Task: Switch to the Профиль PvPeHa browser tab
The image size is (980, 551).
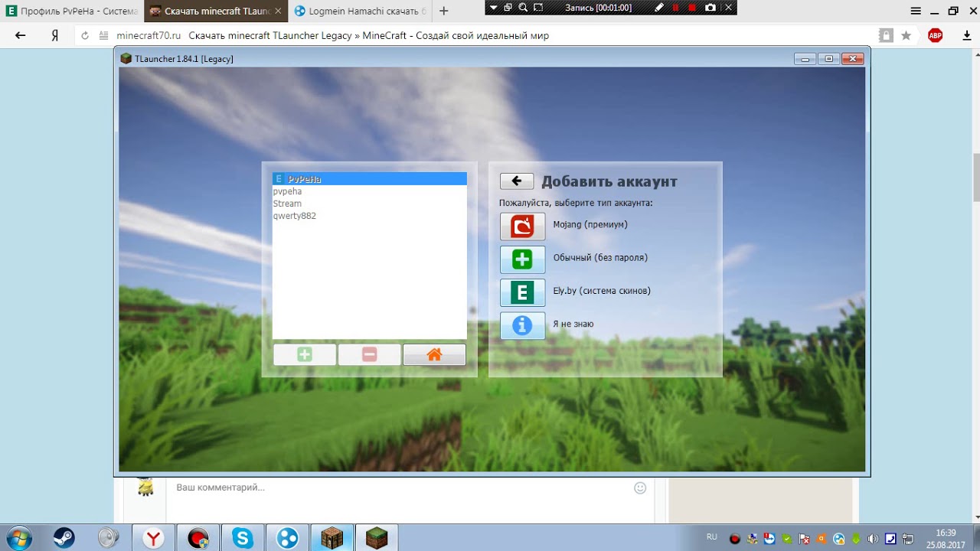Action: 72,11
